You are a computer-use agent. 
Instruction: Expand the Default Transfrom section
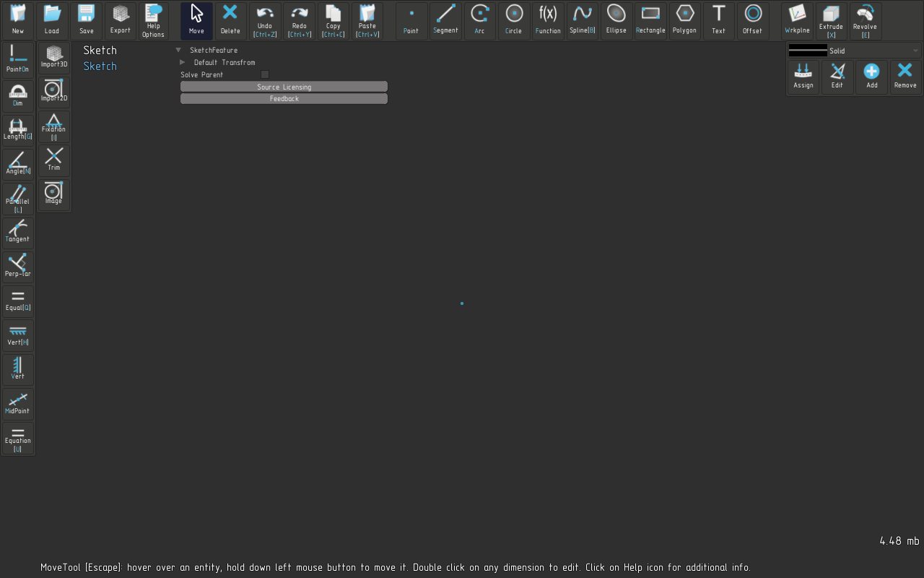point(183,62)
